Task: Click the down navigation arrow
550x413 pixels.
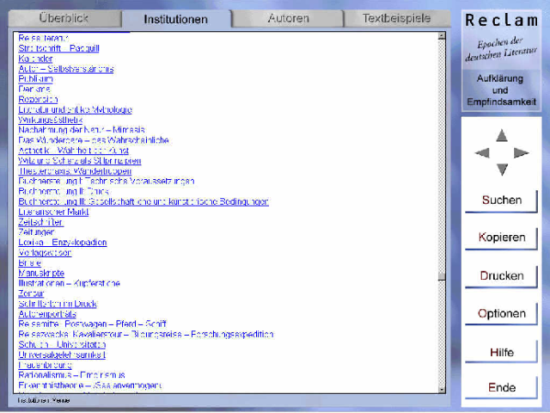Action: click(x=502, y=169)
